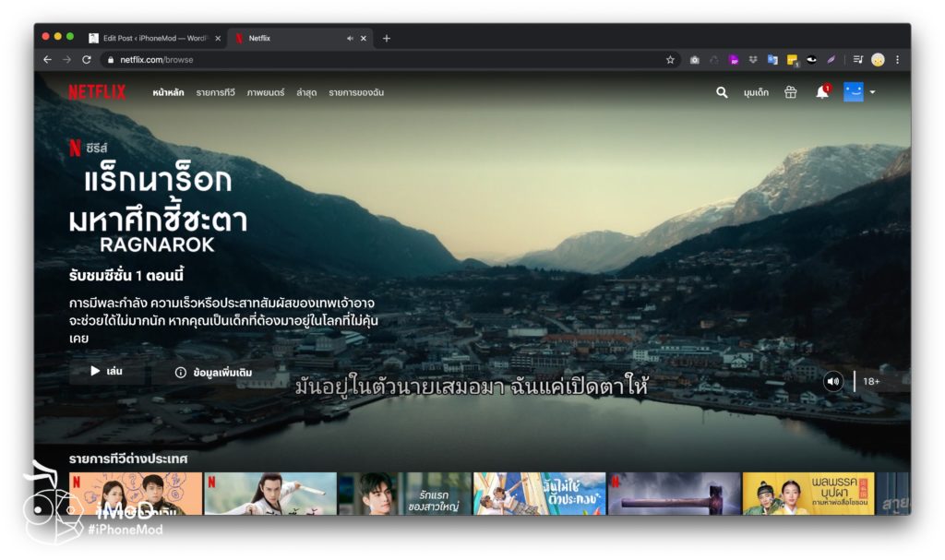Open Chrome's three-dot menu
The width and height of the screenshot is (945, 560).
[898, 59]
